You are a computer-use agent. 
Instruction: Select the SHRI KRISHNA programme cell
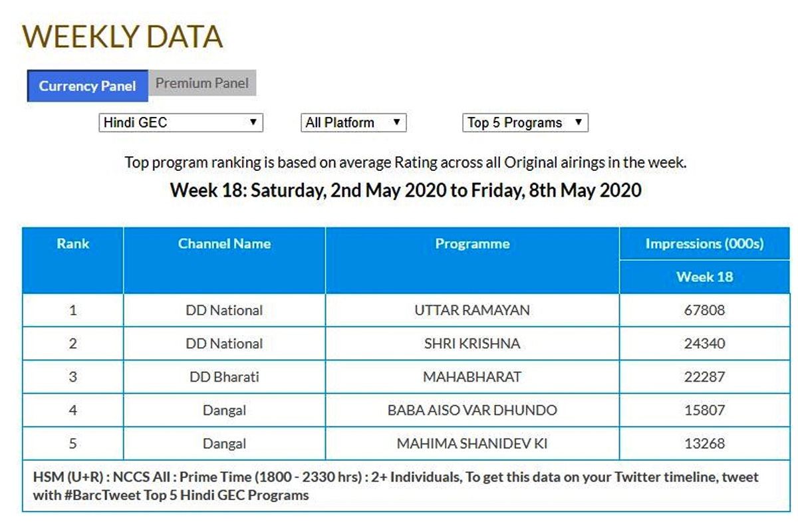click(x=472, y=344)
